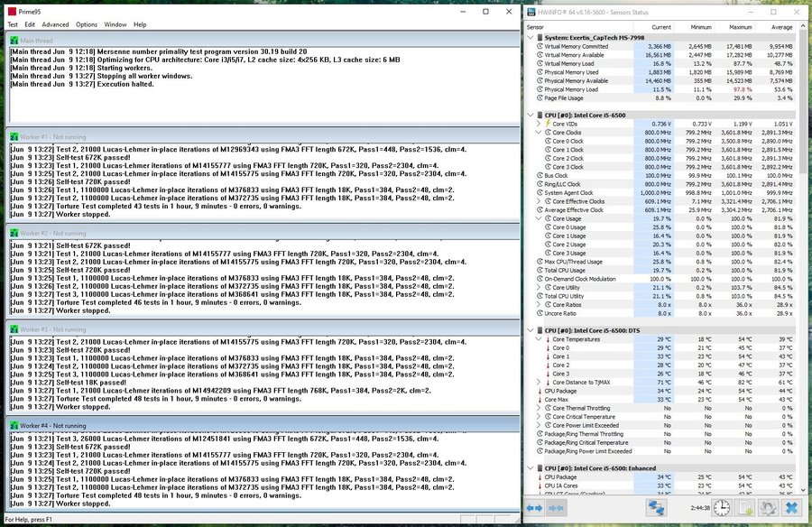Image resolution: width=812 pixels, height=527 pixels.
Task: Click the Package/Ring Thermal Throttling row
Action: (x=665, y=434)
